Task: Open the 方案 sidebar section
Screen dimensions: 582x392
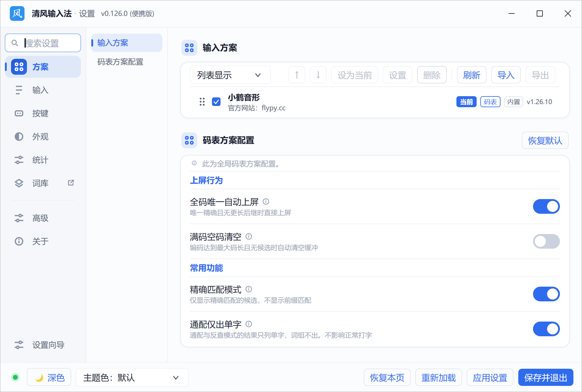Action: [43, 67]
